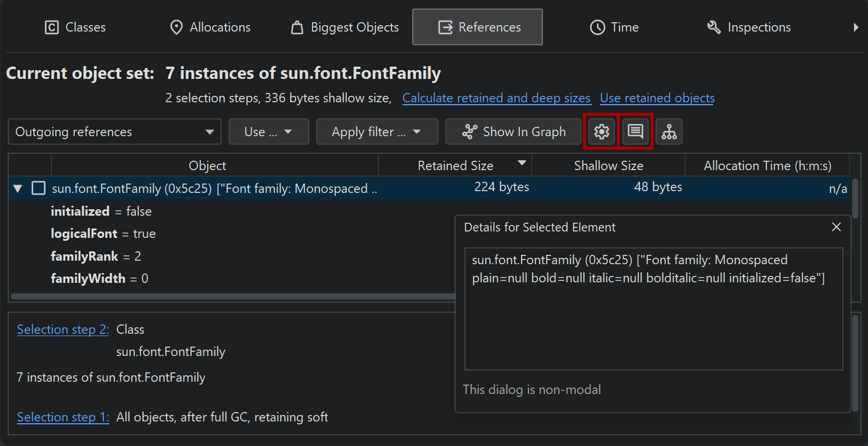868x446 pixels.
Task: Open the Classes tab
Action: point(75,27)
